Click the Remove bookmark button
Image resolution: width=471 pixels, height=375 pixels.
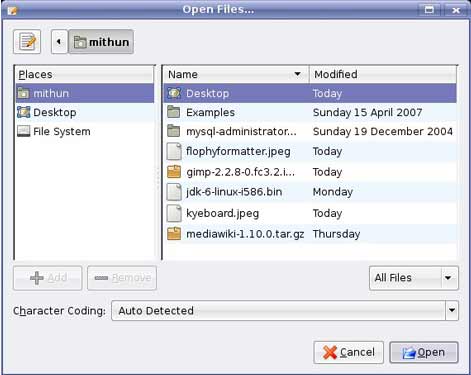pyautogui.click(x=122, y=278)
